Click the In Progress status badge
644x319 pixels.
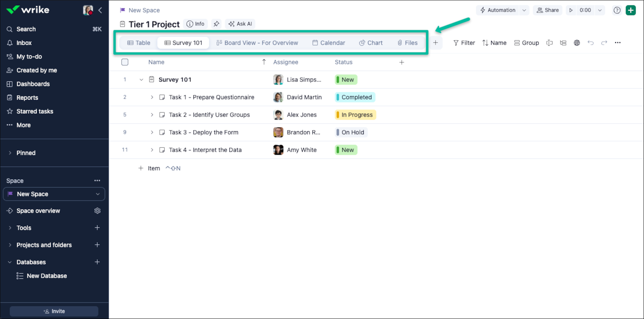point(355,115)
